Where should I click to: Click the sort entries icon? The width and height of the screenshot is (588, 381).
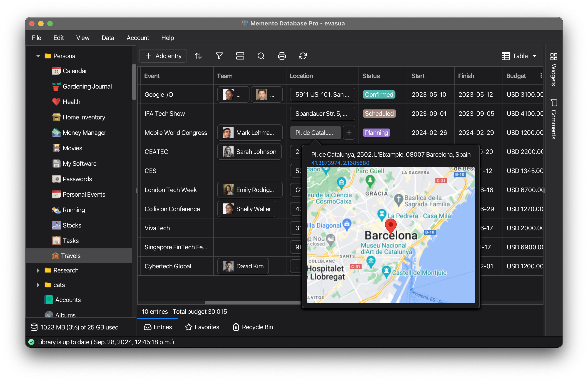[198, 56]
